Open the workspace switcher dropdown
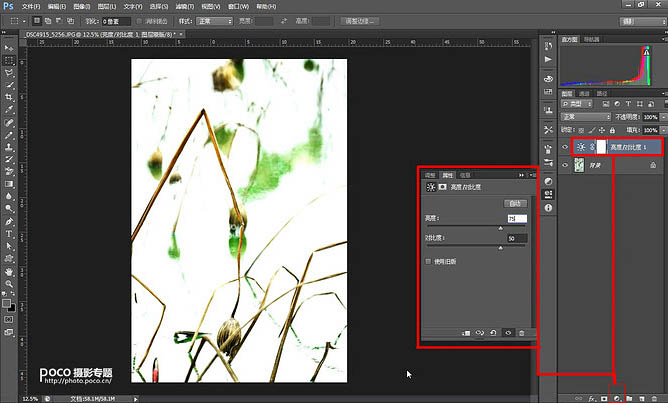 pos(643,21)
